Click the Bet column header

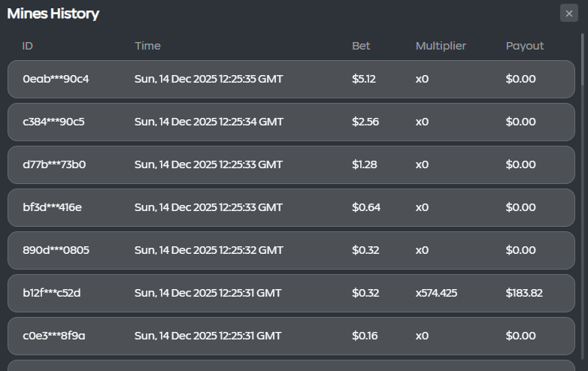(x=361, y=46)
